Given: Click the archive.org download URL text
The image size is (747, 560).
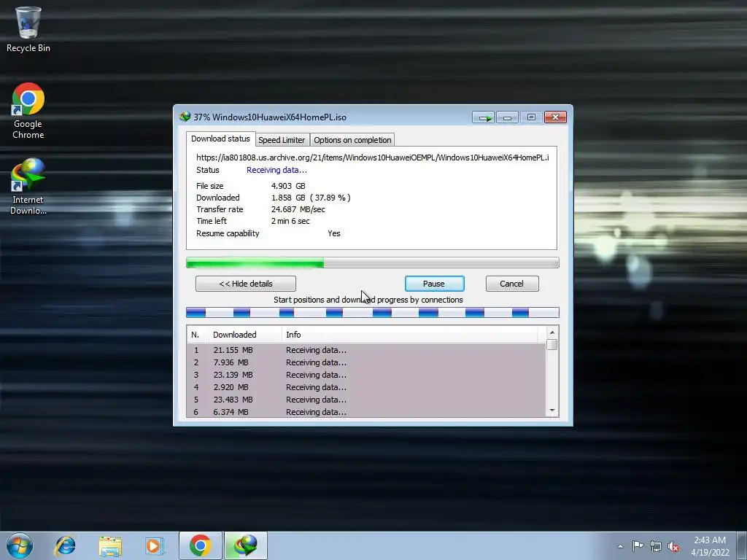Looking at the screenshot, I should coord(372,157).
